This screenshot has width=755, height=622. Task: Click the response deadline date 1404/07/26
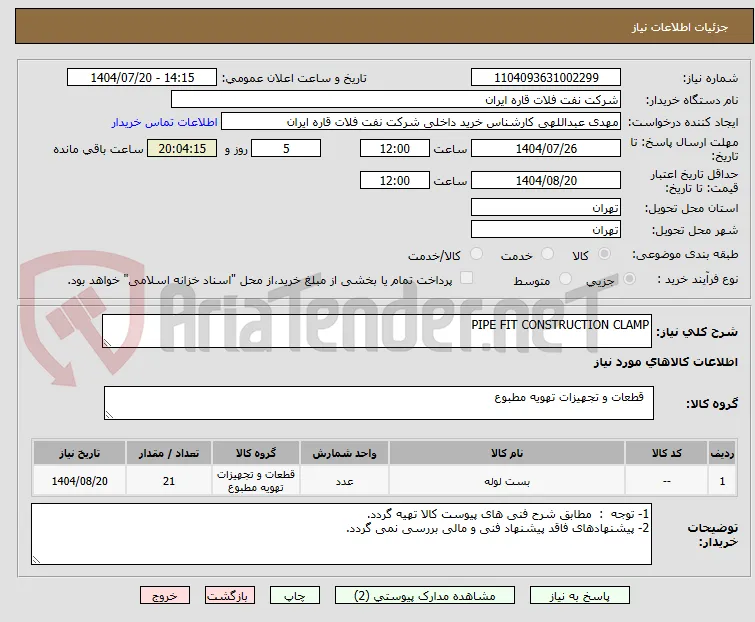click(546, 148)
